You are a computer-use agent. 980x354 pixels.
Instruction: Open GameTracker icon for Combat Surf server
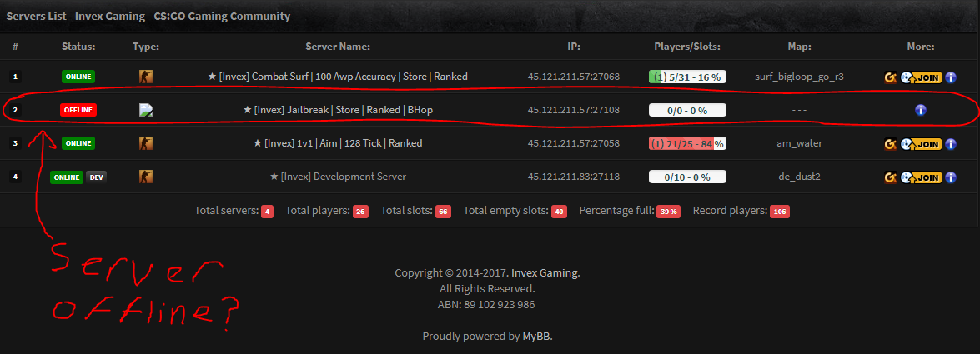point(891,77)
